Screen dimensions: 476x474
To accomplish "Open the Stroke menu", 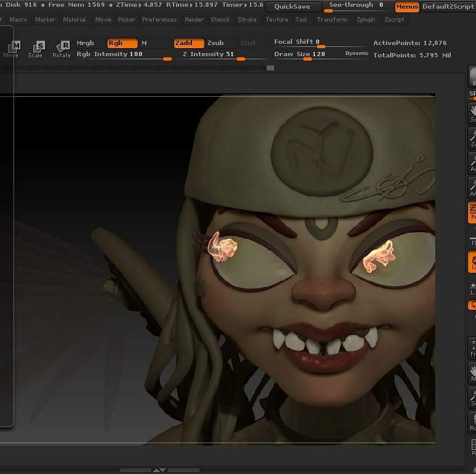I will click(x=247, y=20).
